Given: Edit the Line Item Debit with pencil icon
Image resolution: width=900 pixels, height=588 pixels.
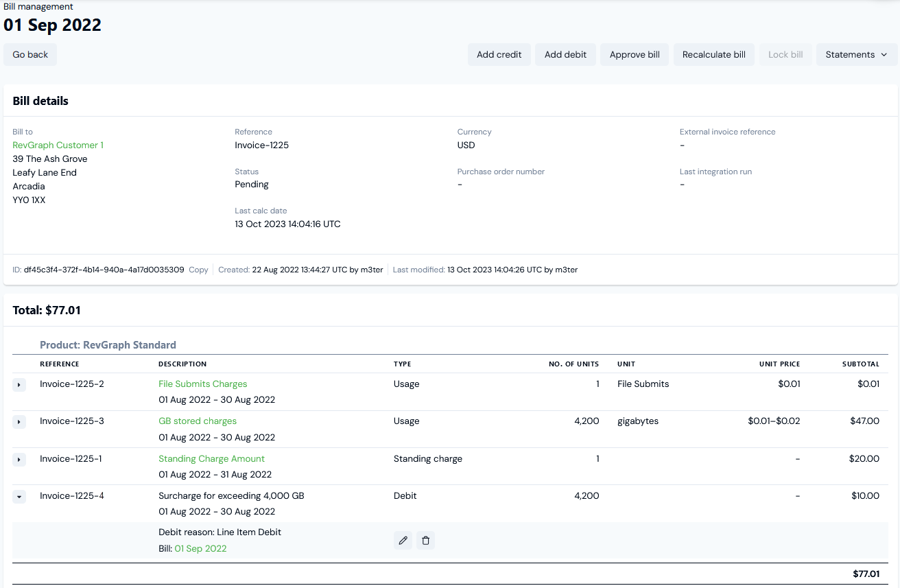Looking at the screenshot, I should 403,541.
